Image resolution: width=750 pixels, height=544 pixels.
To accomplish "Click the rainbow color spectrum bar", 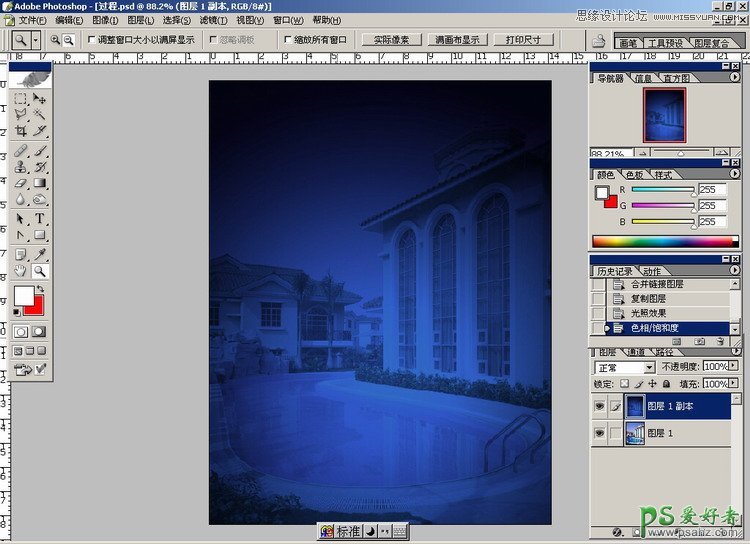I will (x=664, y=241).
